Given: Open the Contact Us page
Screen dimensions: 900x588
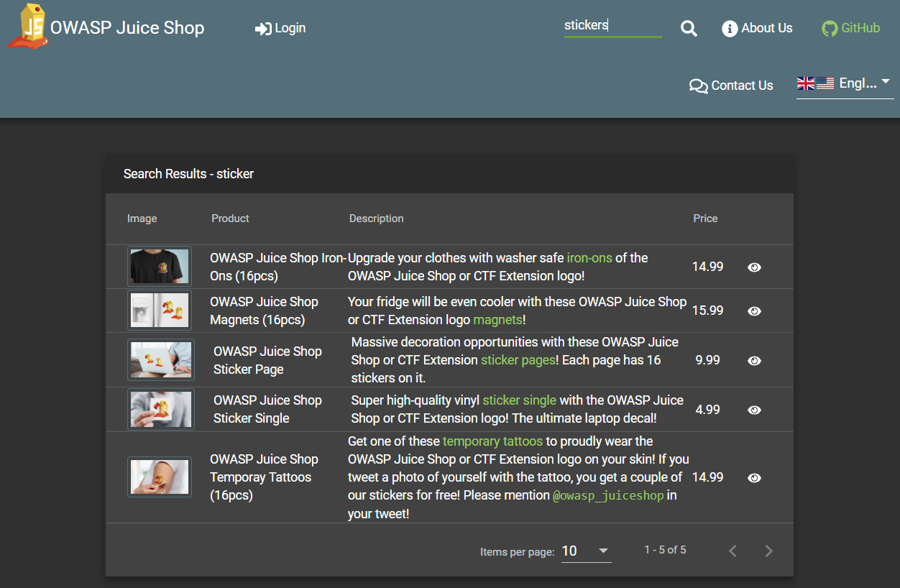Looking at the screenshot, I should click(731, 86).
